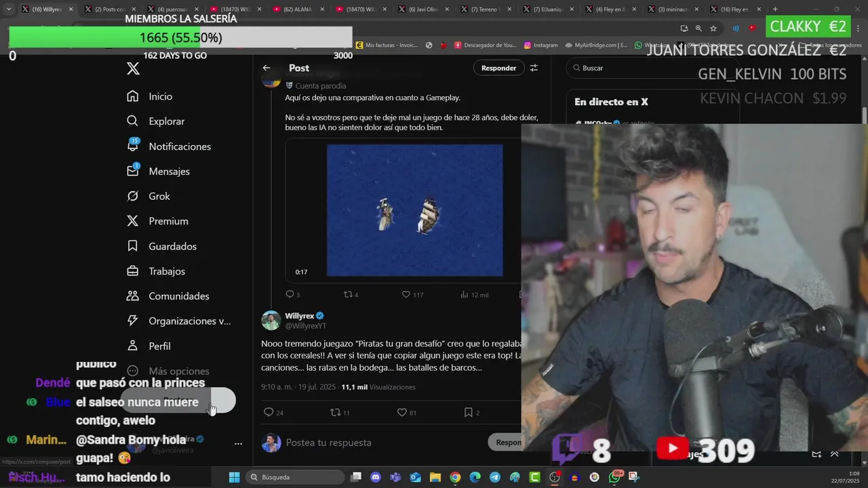Reply to Willyrex's post with 24 replies

tap(273, 412)
